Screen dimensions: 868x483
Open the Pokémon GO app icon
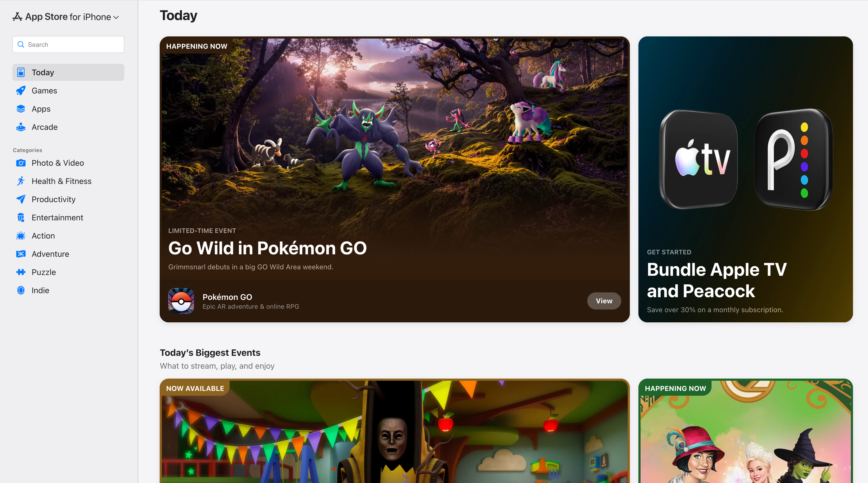tap(181, 301)
